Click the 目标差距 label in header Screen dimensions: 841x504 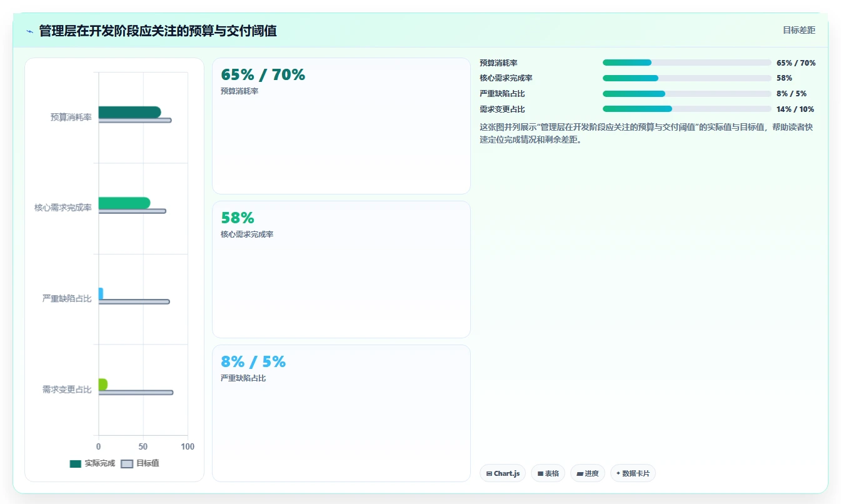click(x=799, y=30)
